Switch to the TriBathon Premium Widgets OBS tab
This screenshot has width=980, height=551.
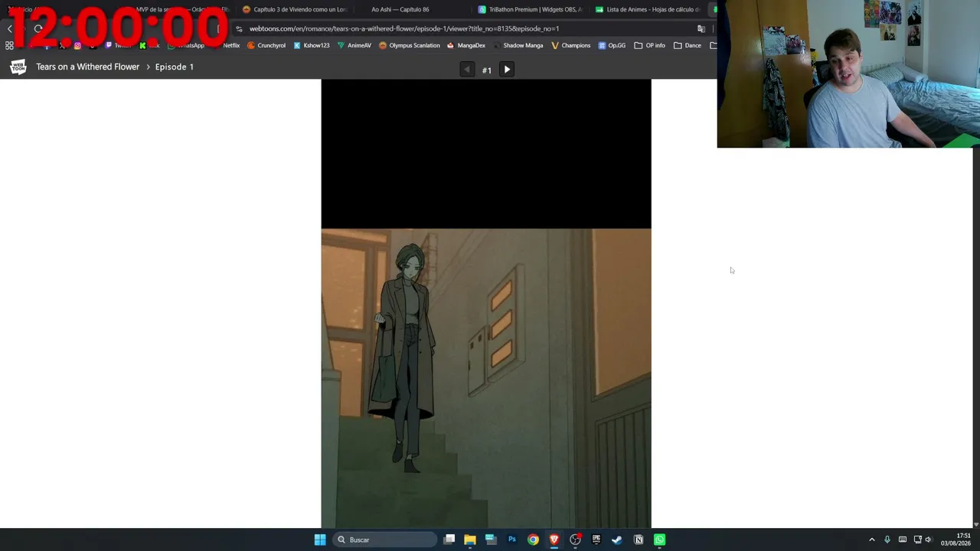point(530,9)
